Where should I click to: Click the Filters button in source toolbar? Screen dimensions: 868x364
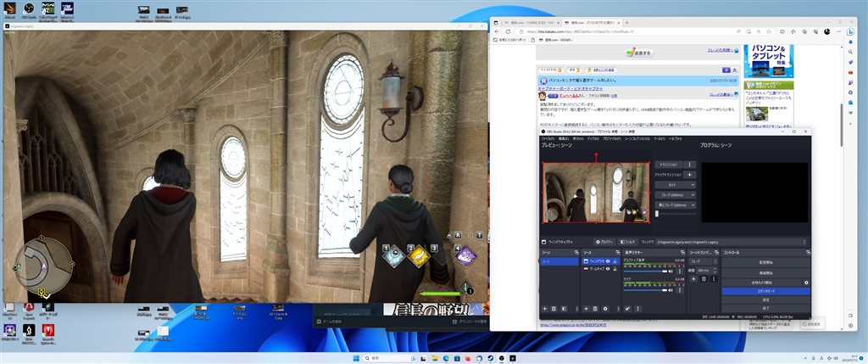point(628,242)
